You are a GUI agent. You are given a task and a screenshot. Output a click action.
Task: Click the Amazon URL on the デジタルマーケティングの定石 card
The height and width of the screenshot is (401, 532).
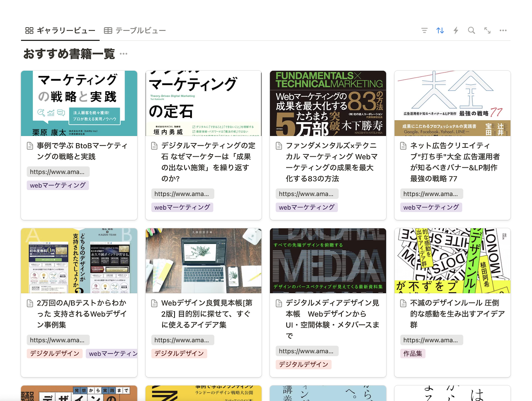pos(183,194)
